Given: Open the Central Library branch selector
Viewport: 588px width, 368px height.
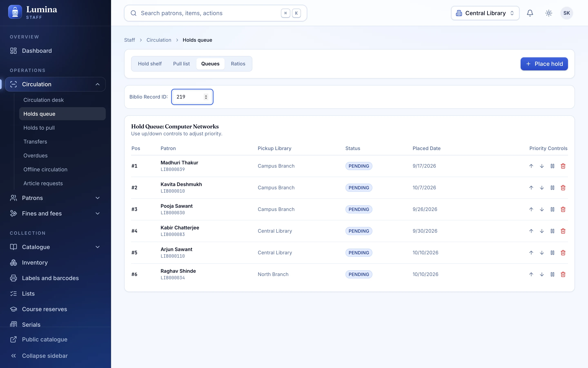Looking at the screenshot, I should click(485, 13).
